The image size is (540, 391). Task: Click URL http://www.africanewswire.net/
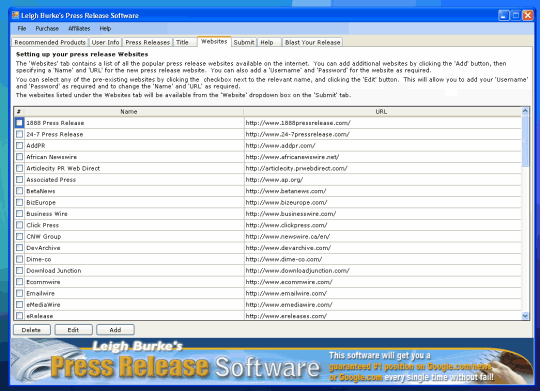pos(292,157)
